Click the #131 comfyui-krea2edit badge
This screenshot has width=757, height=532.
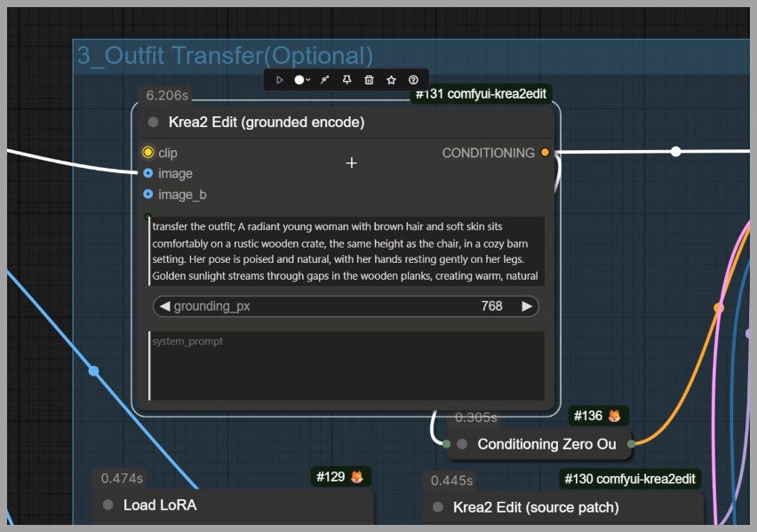pyautogui.click(x=481, y=93)
